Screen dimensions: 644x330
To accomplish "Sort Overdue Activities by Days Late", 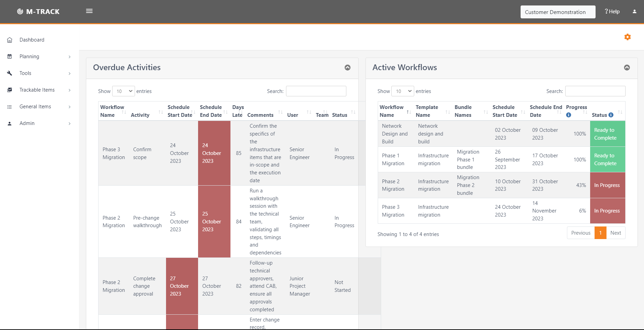I will tap(238, 111).
